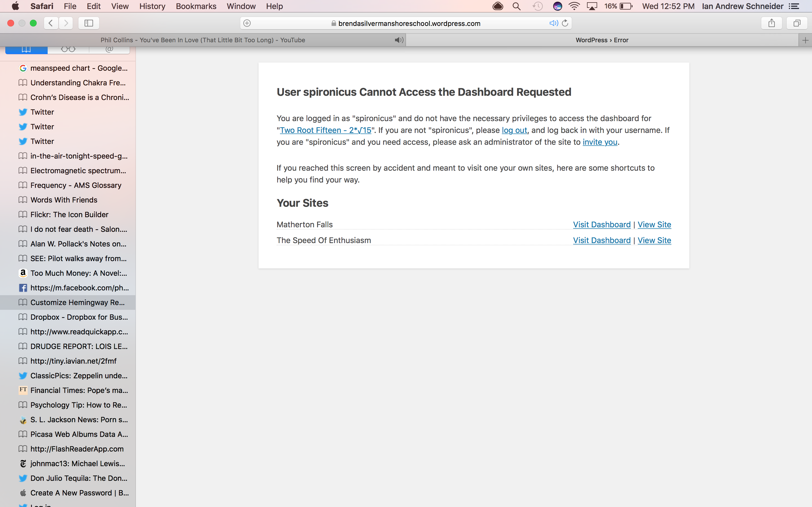Open the Wi-Fi status menu
Viewport: 812px width, 507px height.
point(574,6)
